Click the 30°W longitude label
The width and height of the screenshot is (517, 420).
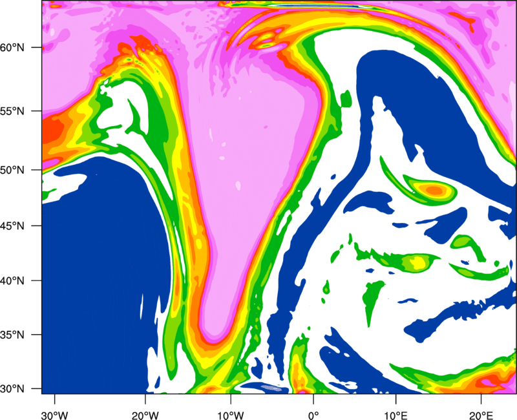(x=54, y=415)
